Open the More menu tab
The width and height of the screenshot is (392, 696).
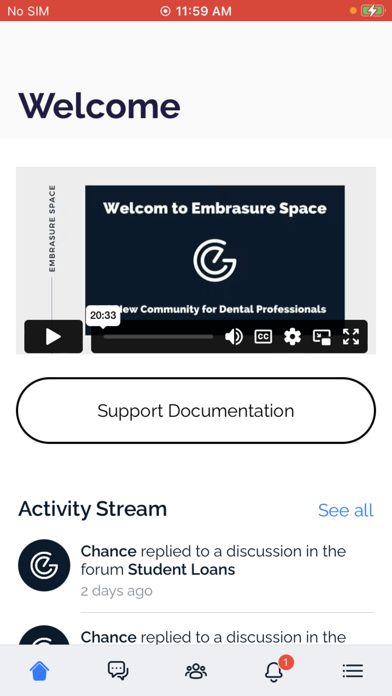click(353, 671)
